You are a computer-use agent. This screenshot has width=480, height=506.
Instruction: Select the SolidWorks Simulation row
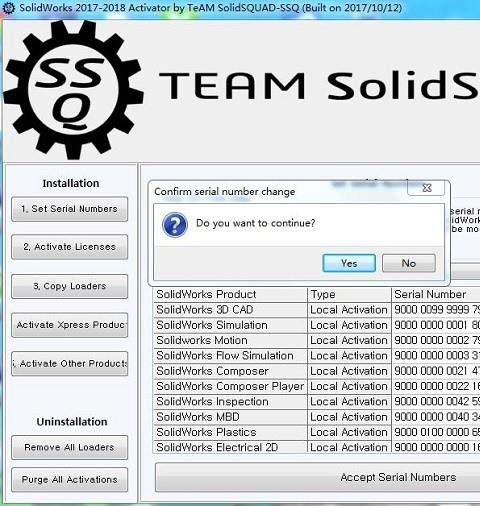pos(317,325)
